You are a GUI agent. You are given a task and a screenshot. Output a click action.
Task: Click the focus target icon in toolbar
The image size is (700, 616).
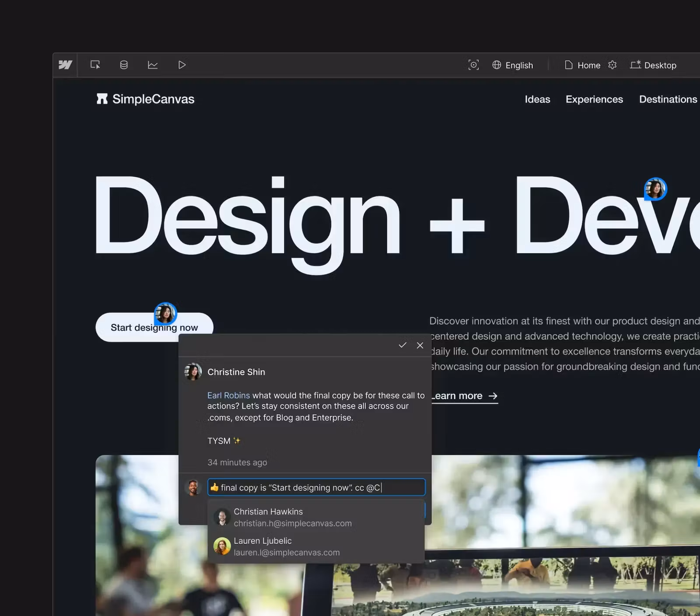tap(473, 65)
